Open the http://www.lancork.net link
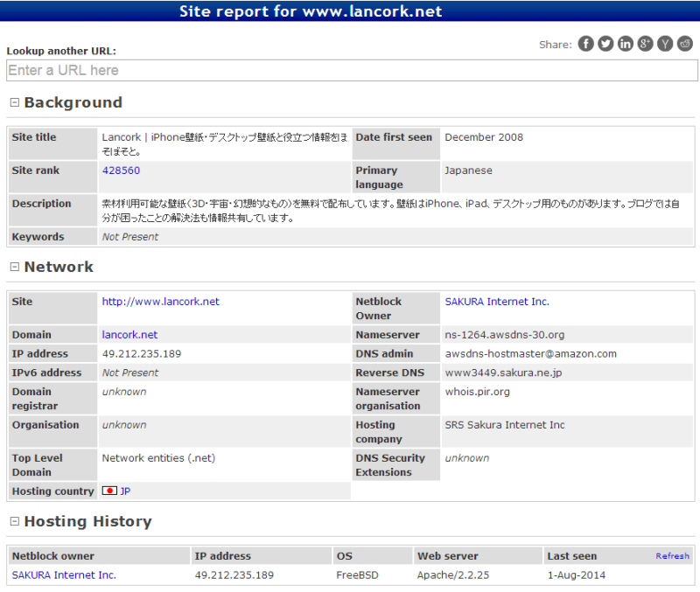The width and height of the screenshot is (700, 592). [161, 302]
